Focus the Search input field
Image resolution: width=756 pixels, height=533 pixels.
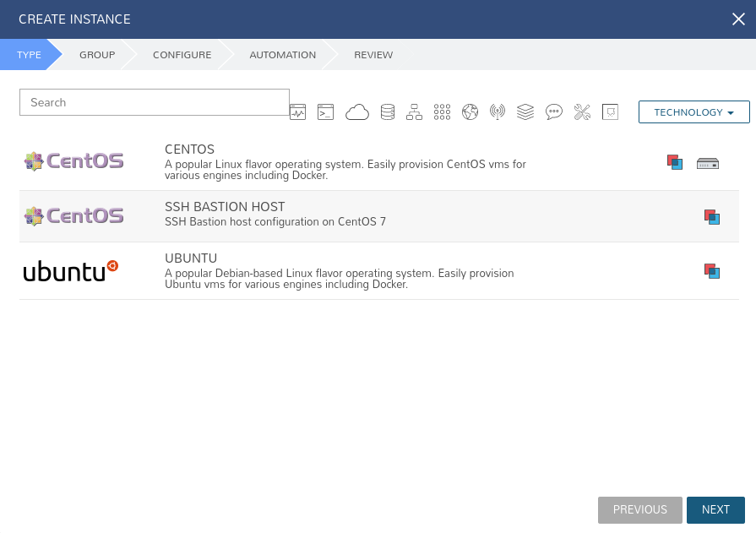coord(155,102)
